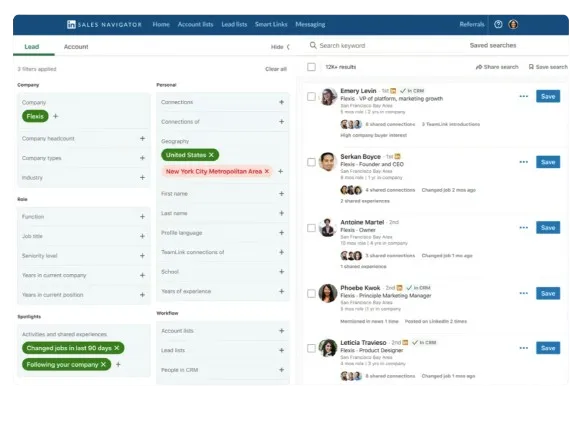This screenshot has width=582, height=429.
Task: Click Antoine Martel's shared connections avatars
Action: (x=351, y=256)
